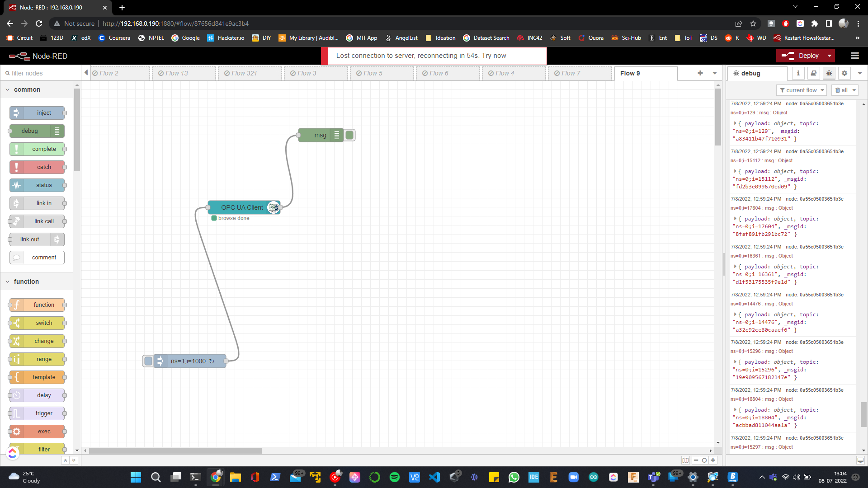Toggle the msg debug node output button

pos(349,135)
